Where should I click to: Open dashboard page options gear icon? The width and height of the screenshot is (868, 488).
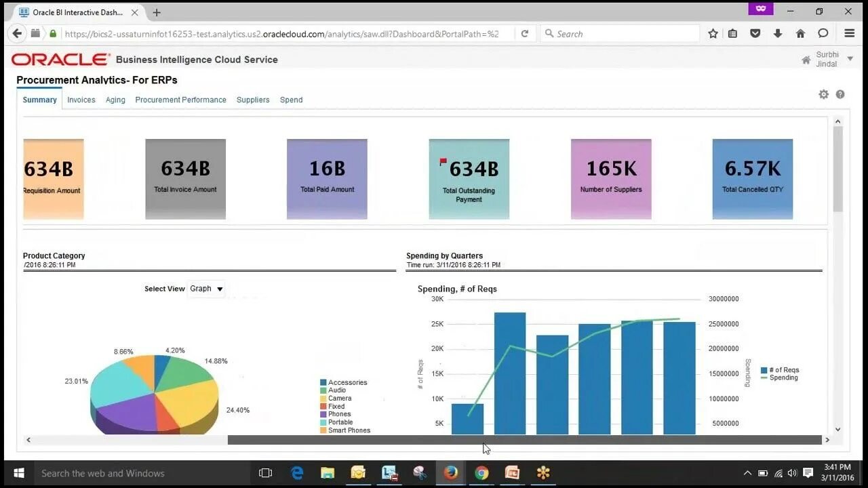point(823,94)
